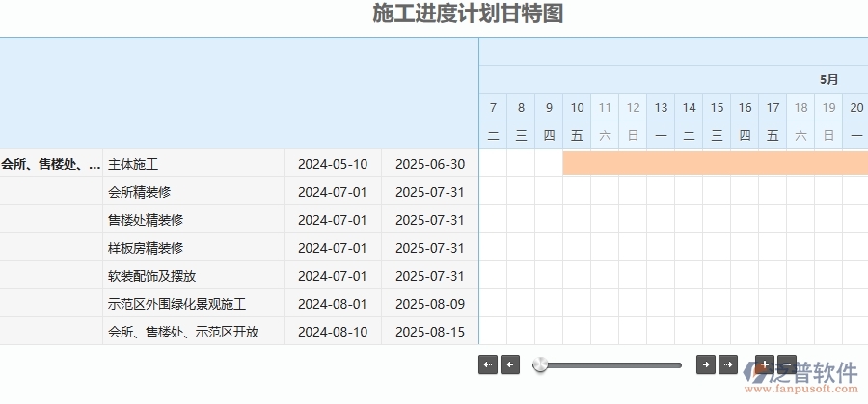The width and height of the screenshot is (868, 404).
Task: Click start date 2024-05-10
Action: point(332,164)
